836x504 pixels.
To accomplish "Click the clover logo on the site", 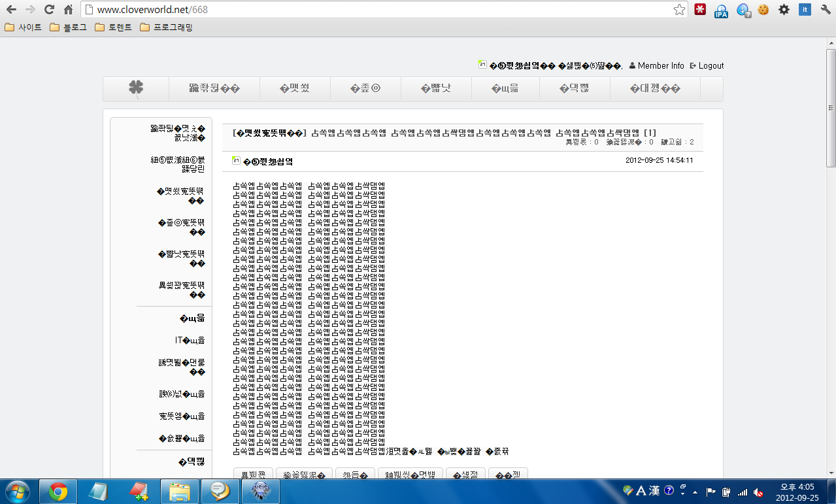I will coord(136,88).
